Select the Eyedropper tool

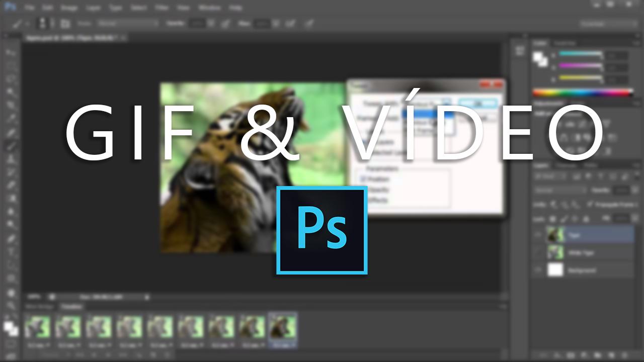pos(11,119)
